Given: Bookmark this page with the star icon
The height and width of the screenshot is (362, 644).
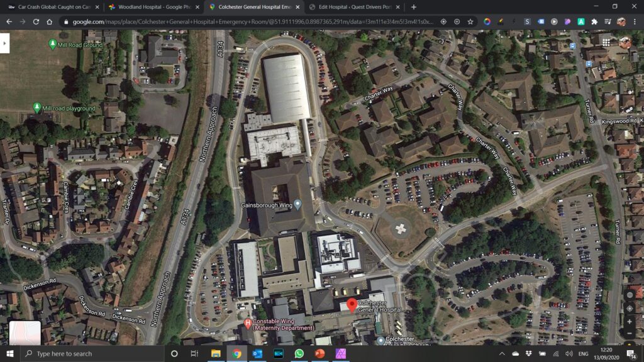Looking at the screenshot, I should (470, 21).
